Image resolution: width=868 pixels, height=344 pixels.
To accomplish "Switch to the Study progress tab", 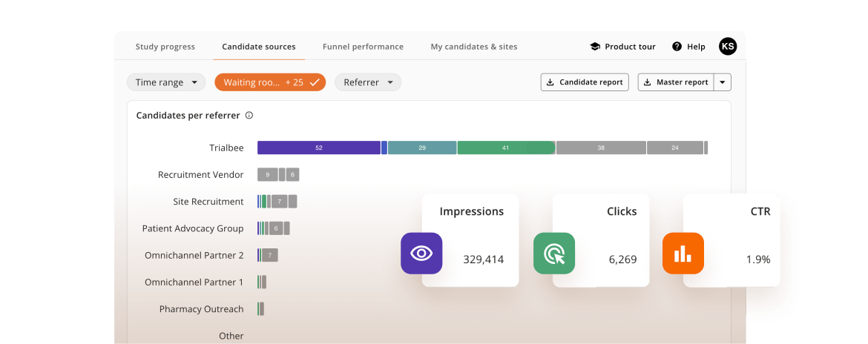I will 165,47.
